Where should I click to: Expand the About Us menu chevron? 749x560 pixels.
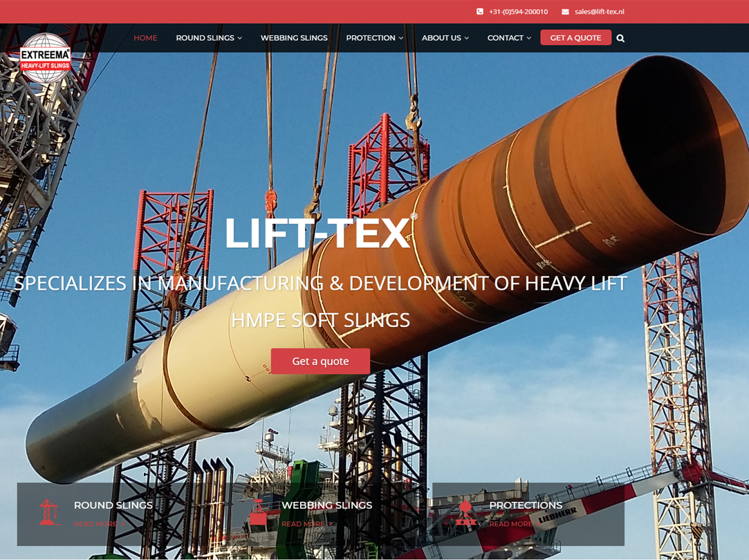pos(467,38)
